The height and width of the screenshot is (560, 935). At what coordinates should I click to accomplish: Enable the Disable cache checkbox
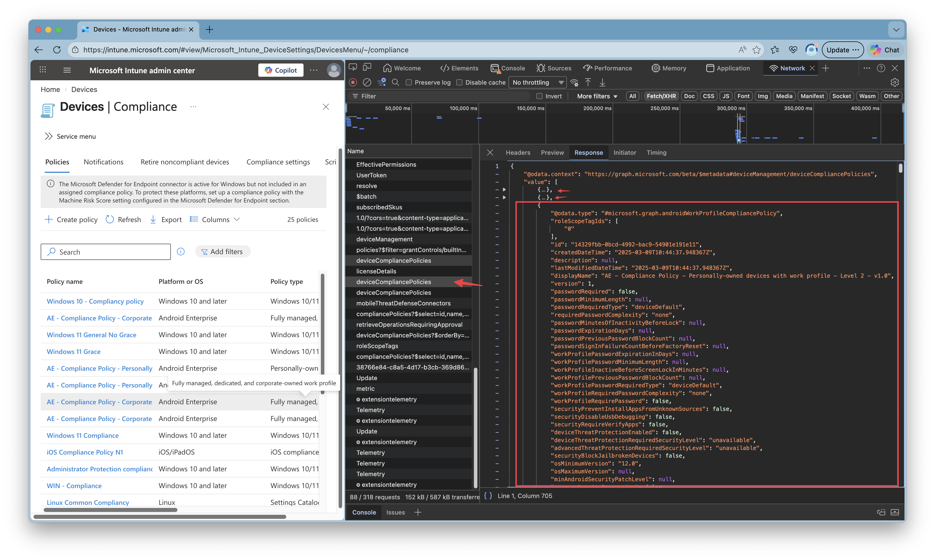coord(459,82)
